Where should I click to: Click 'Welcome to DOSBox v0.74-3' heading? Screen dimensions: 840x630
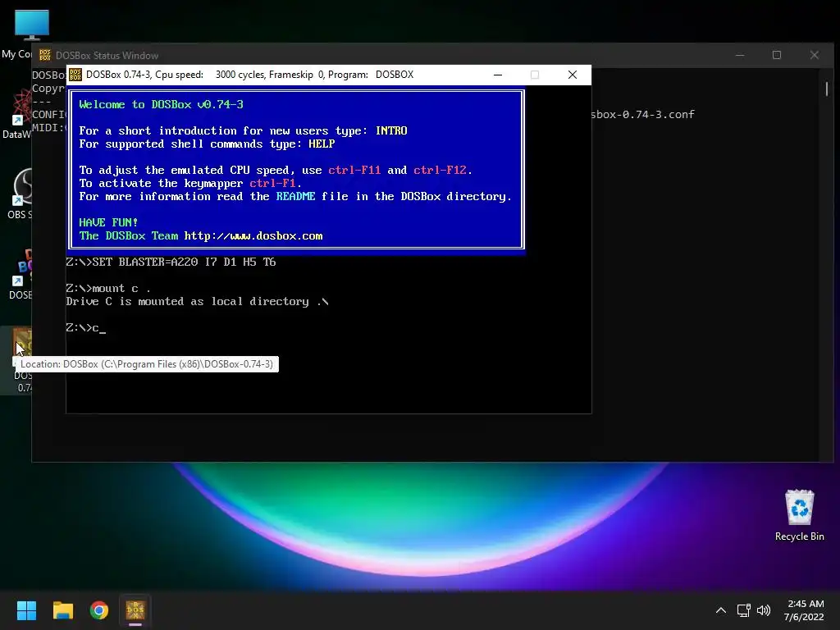162,104
